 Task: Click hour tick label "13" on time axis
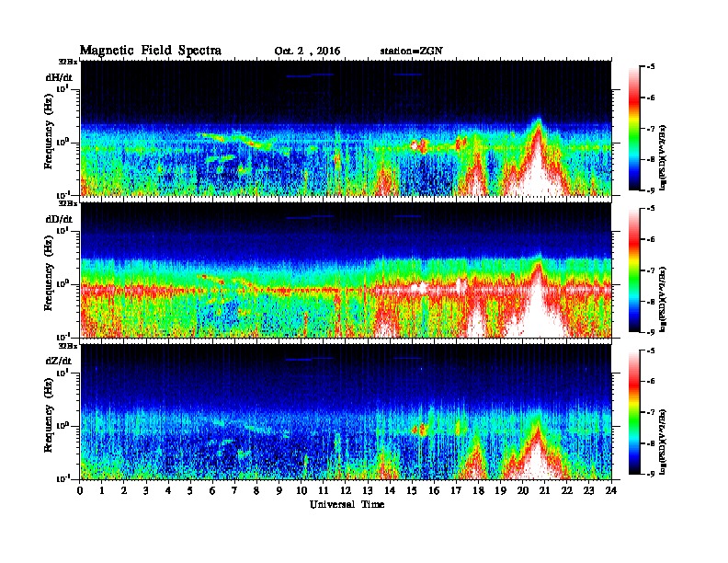coord(368,490)
